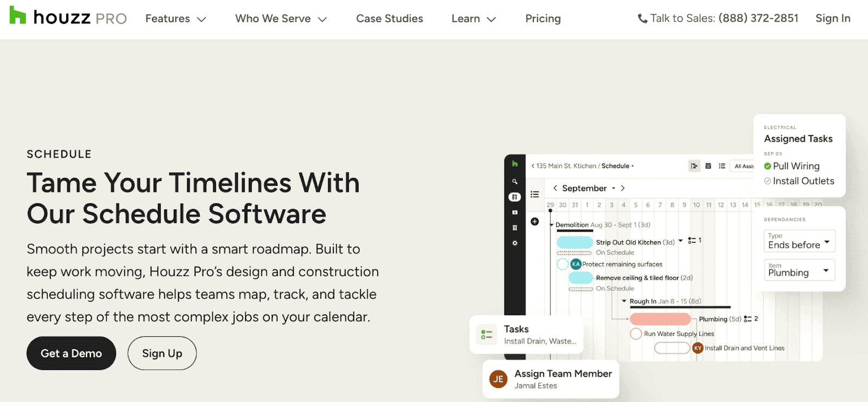
Task: Click the Demolition Aug 30 - Sept 1 label
Action: [603, 225]
